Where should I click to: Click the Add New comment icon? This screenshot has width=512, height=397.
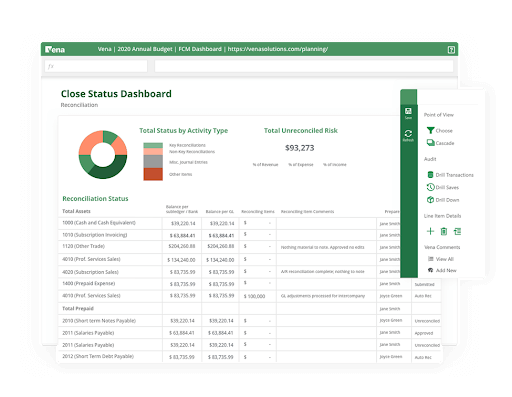[x=431, y=270]
